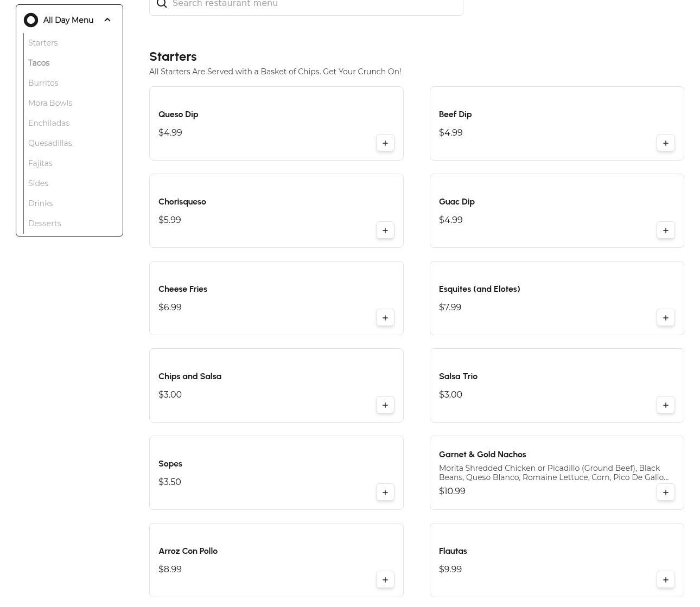The height and width of the screenshot is (607, 700).
Task: Go to Burritos section in sidebar
Action: point(43,83)
